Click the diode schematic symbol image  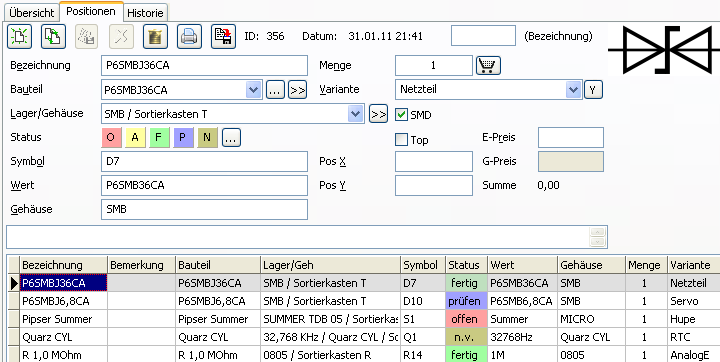664,50
